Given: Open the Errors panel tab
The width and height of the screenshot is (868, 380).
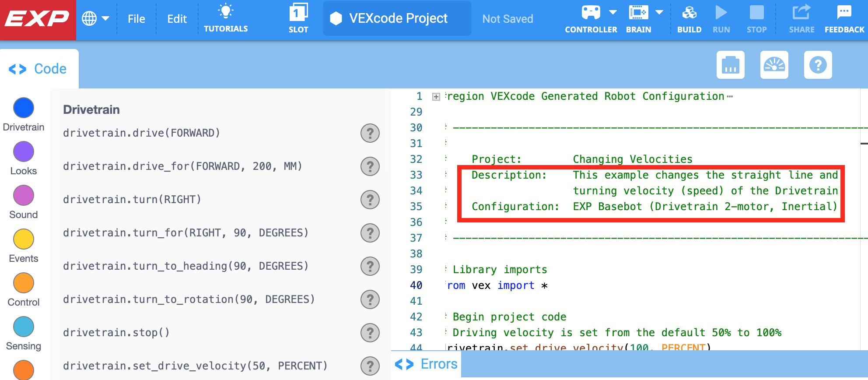Looking at the screenshot, I should (x=426, y=364).
